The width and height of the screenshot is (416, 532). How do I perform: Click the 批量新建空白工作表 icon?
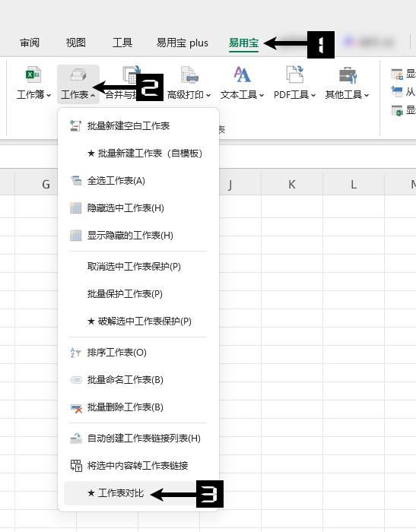tap(75, 126)
